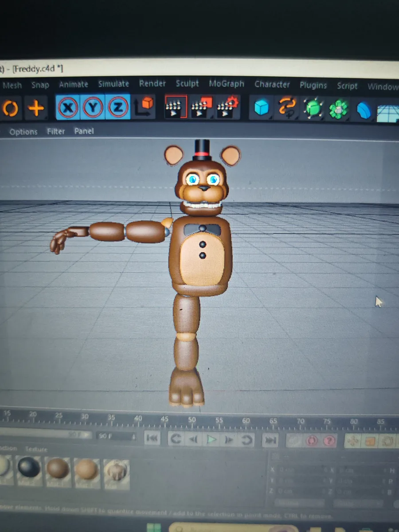Open the blue deformer objects icon
Viewport: 399px width, 532px height.
point(364,110)
